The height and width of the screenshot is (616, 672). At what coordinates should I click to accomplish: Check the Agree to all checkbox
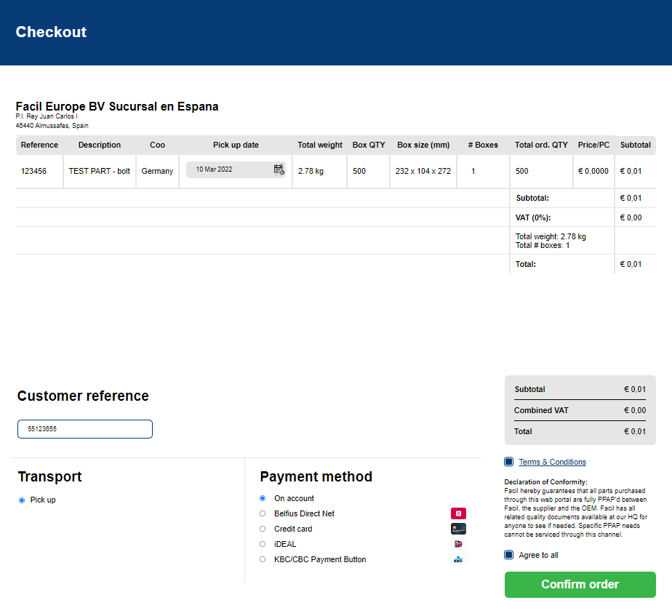coord(509,555)
